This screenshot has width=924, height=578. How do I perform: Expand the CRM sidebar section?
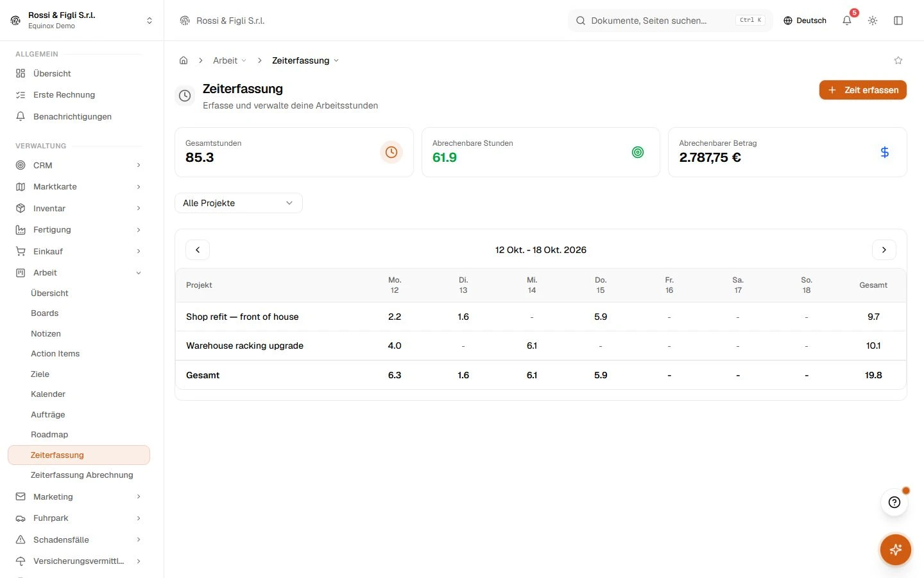tap(78, 165)
